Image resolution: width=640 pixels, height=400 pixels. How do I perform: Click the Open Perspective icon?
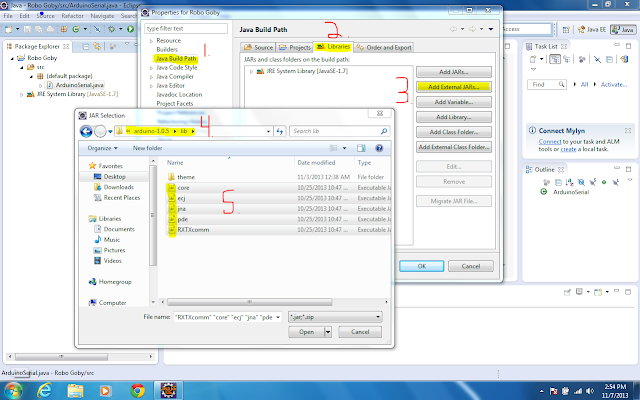click(566, 29)
